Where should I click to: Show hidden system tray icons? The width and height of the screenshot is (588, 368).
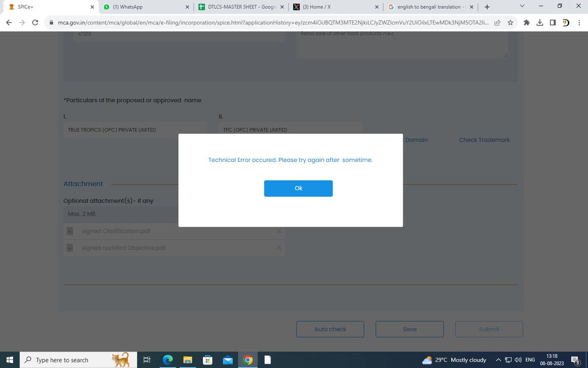[499, 360]
